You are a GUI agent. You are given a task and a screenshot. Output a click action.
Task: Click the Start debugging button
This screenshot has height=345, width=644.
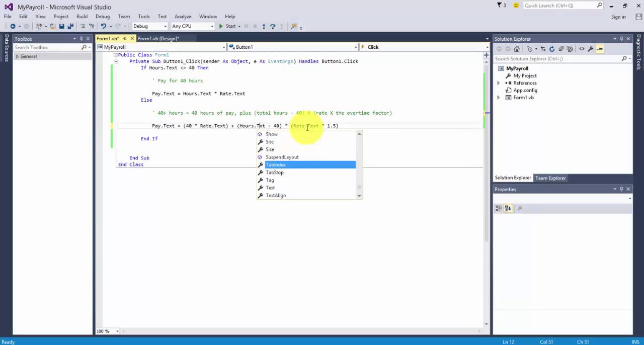tap(227, 26)
